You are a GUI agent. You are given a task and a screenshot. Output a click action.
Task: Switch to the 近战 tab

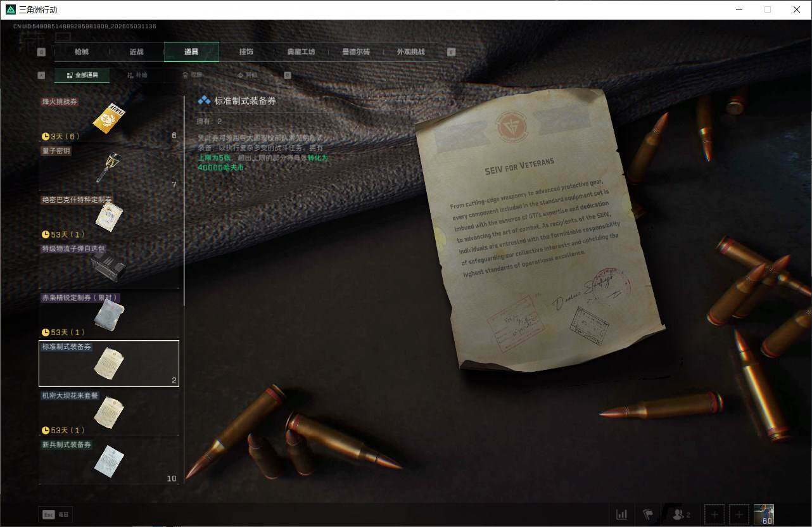coord(136,52)
